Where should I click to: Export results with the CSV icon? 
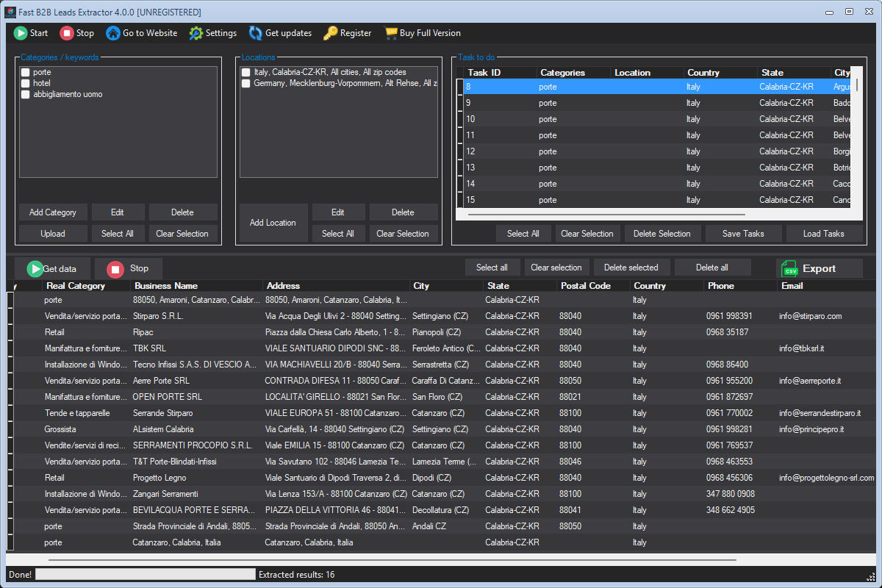pyautogui.click(x=789, y=268)
